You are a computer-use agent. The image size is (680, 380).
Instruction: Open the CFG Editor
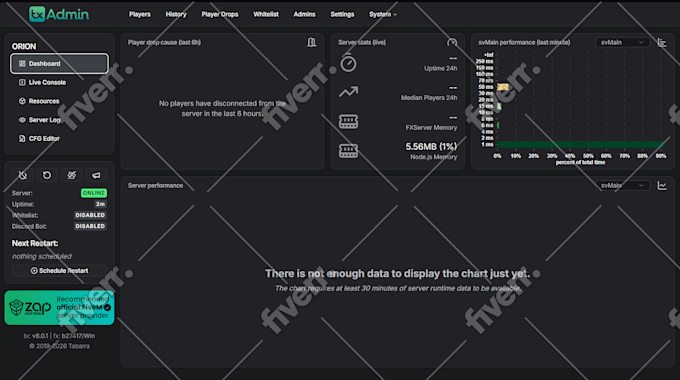pyautogui.click(x=59, y=138)
